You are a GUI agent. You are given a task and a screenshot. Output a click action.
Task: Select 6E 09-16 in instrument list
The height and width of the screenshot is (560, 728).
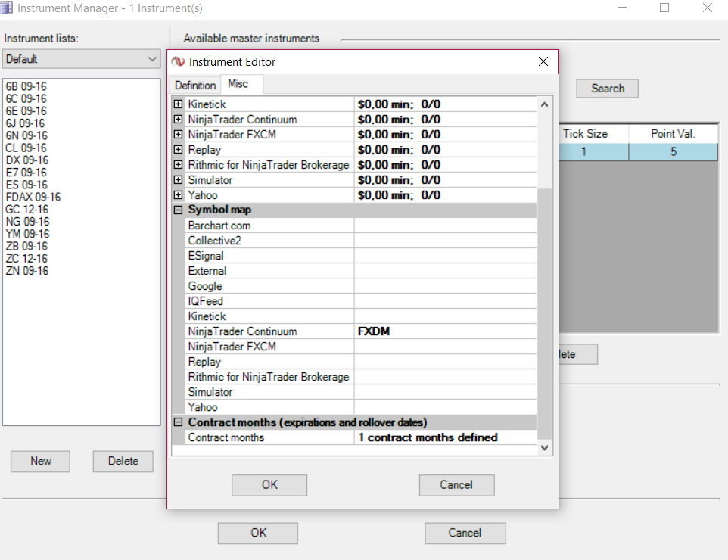click(26, 111)
